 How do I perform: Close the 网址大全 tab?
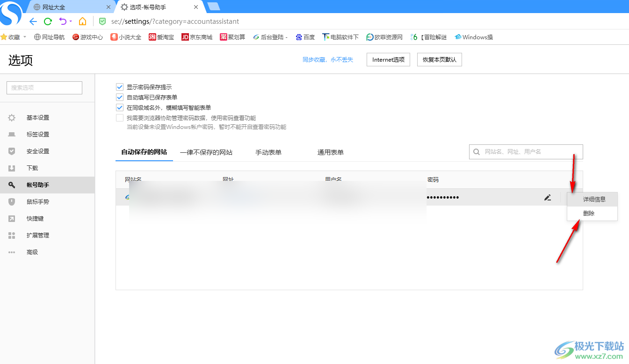[x=108, y=7]
